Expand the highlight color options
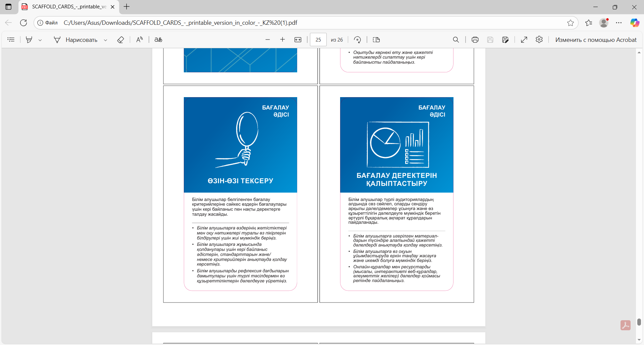The width and height of the screenshot is (644, 345). point(40,40)
